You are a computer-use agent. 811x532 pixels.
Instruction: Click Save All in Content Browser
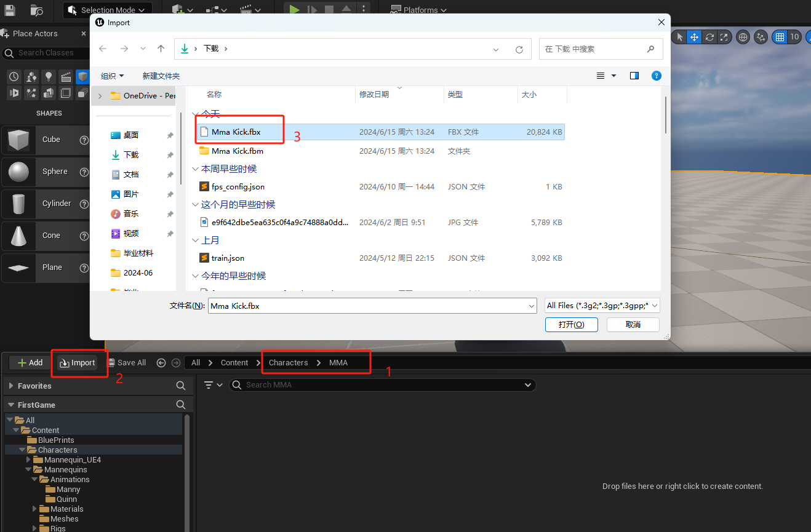(126, 363)
